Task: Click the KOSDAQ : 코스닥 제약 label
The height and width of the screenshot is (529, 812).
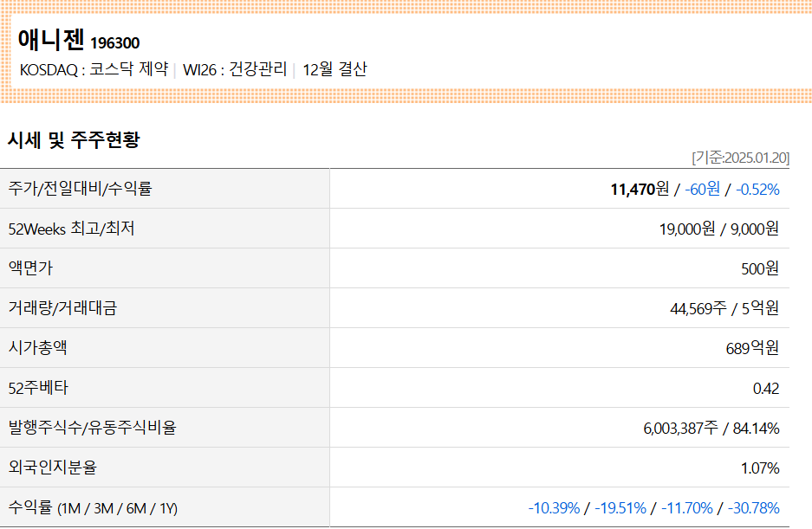Action: (94, 69)
